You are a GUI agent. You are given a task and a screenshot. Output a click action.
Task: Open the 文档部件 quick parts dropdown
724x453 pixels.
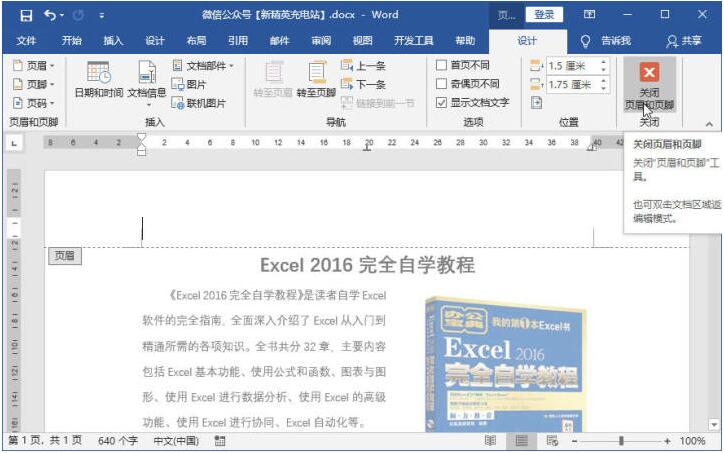[x=203, y=66]
